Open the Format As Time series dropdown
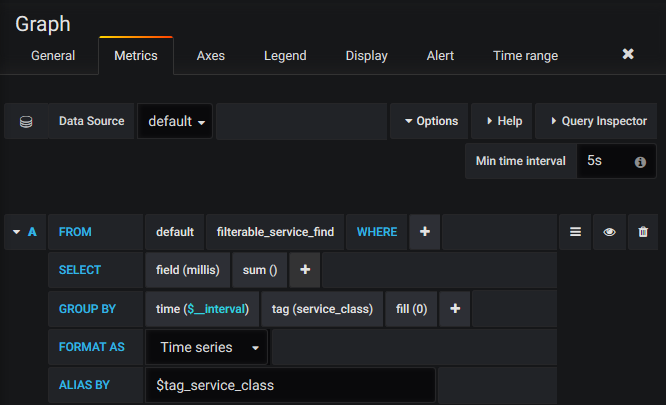This screenshot has height=405, width=666. [207, 347]
